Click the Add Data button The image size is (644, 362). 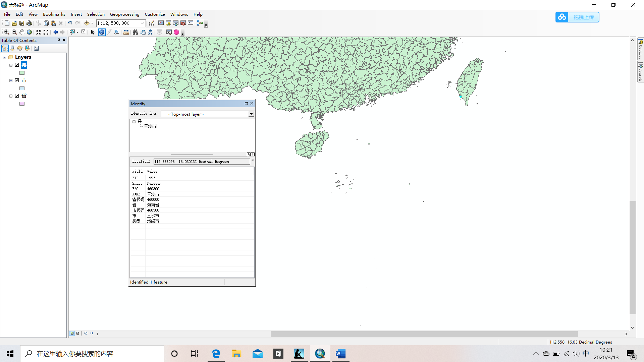pos(87,23)
